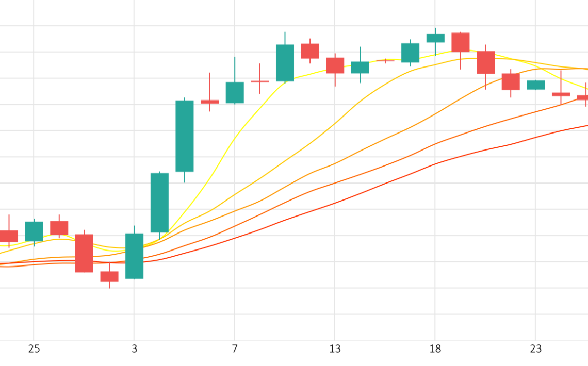Image resolution: width=588 pixels, height=366 pixels.
Task: Select the large red candle left of date 3
Action: pyautogui.click(x=85, y=253)
